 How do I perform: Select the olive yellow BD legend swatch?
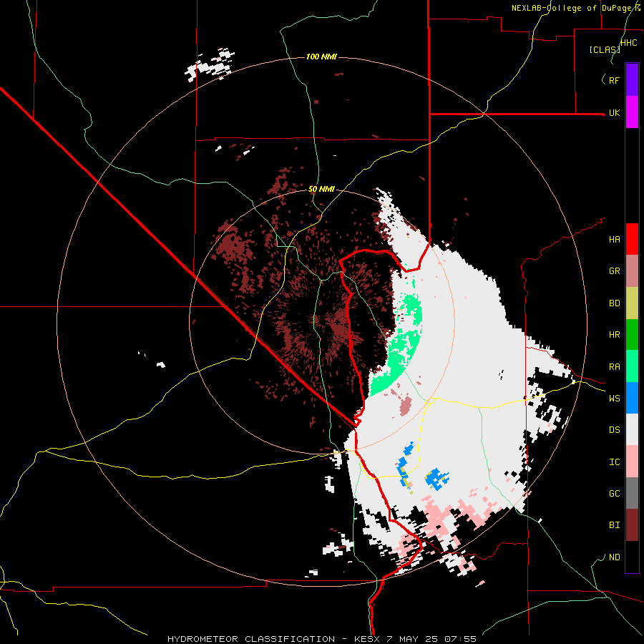click(632, 303)
